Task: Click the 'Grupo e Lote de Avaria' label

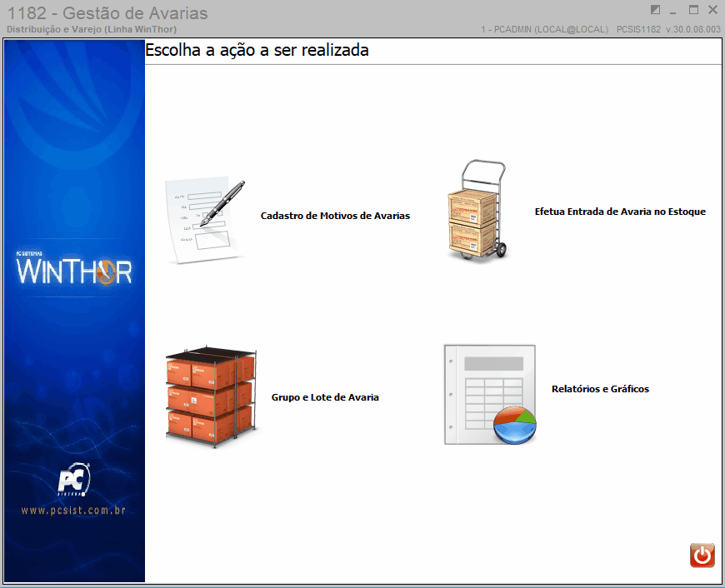Action: point(325,397)
